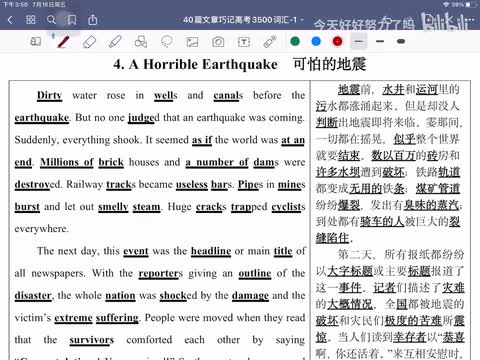Screen dimensions: 480x360
Task: Tap the battery indicator in status bar
Action: pyautogui.click(x=471, y=5)
